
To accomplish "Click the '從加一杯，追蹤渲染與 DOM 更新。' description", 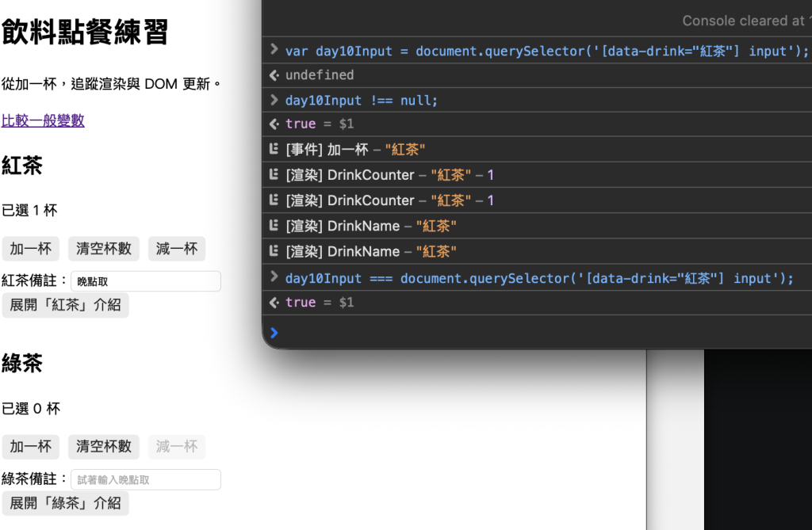I will click(112, 84).
